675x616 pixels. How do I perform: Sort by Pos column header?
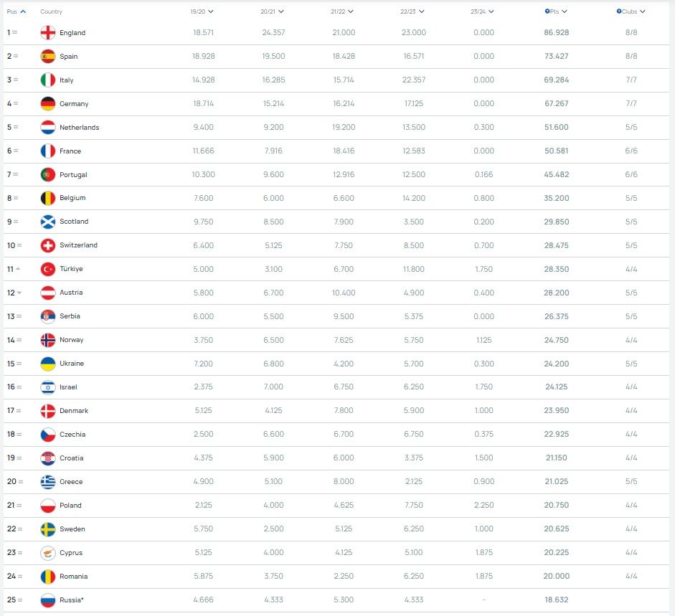click(x=16, y=11)
